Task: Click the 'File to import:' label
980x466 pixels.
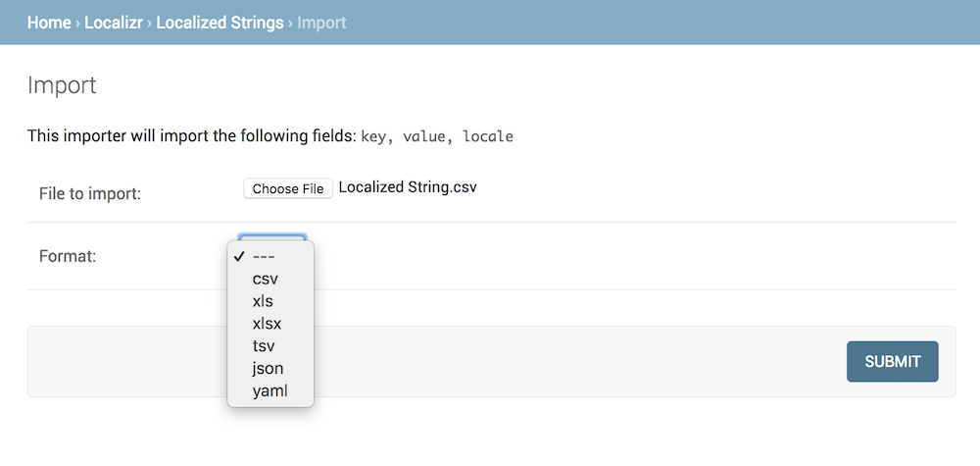Action: pos(90,193)
